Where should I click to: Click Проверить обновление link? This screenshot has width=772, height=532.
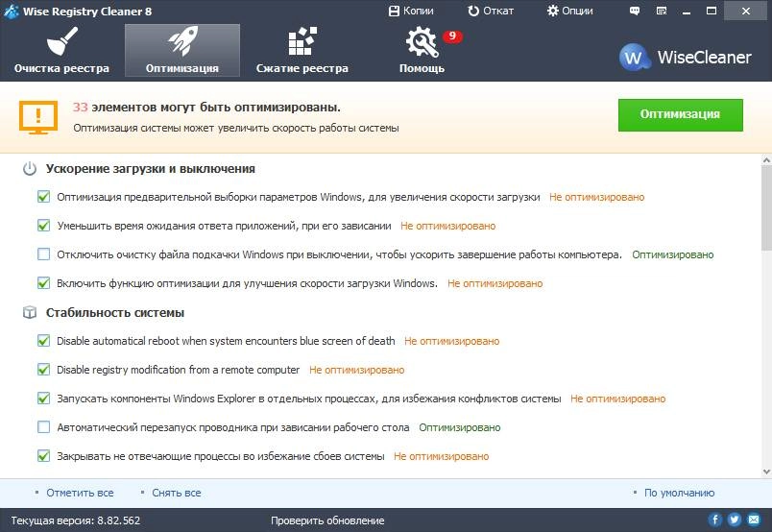pyautogui.click(x=327, y=520)
